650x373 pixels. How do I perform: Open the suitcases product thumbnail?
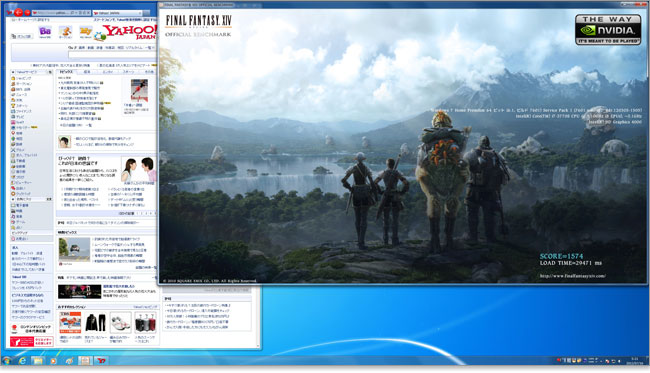point(146,322)
